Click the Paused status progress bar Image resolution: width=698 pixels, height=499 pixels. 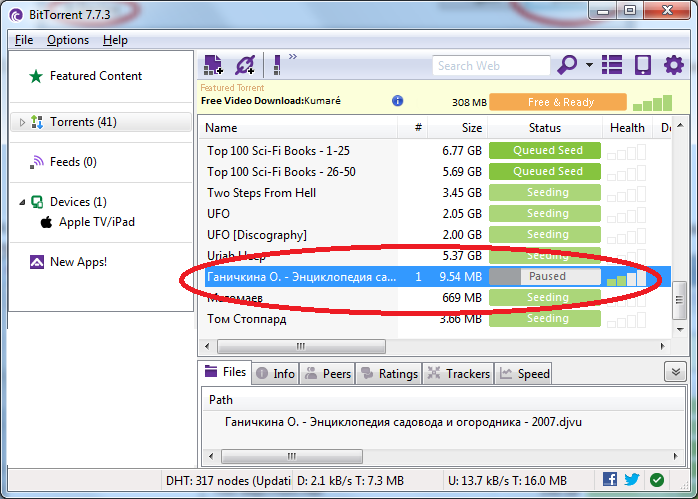545,276
